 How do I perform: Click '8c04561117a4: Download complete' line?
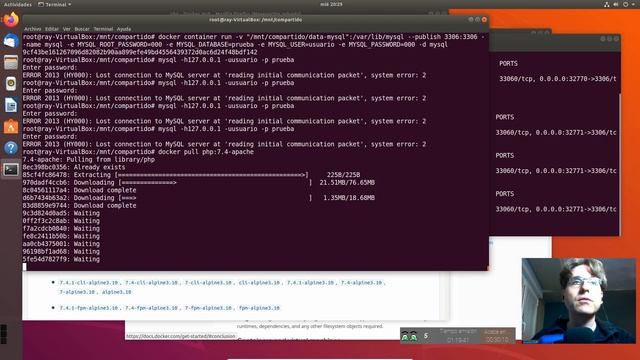[80, 190]
